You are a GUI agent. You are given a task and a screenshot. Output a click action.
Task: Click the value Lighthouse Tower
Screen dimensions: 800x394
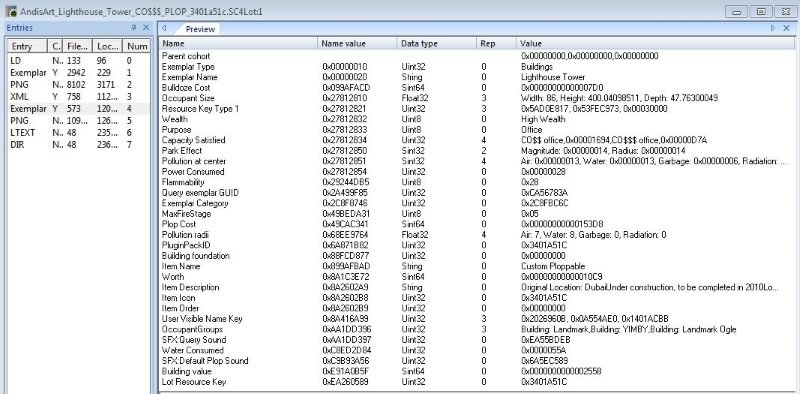pyautogui.click(x=553, y=77)
